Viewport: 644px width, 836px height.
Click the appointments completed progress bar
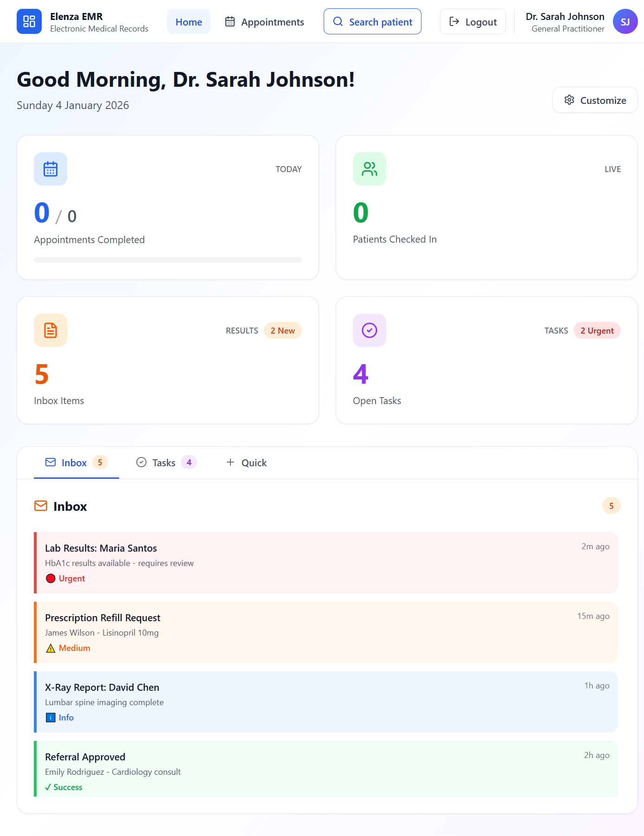pyautogui.click(x=167, y=260)
